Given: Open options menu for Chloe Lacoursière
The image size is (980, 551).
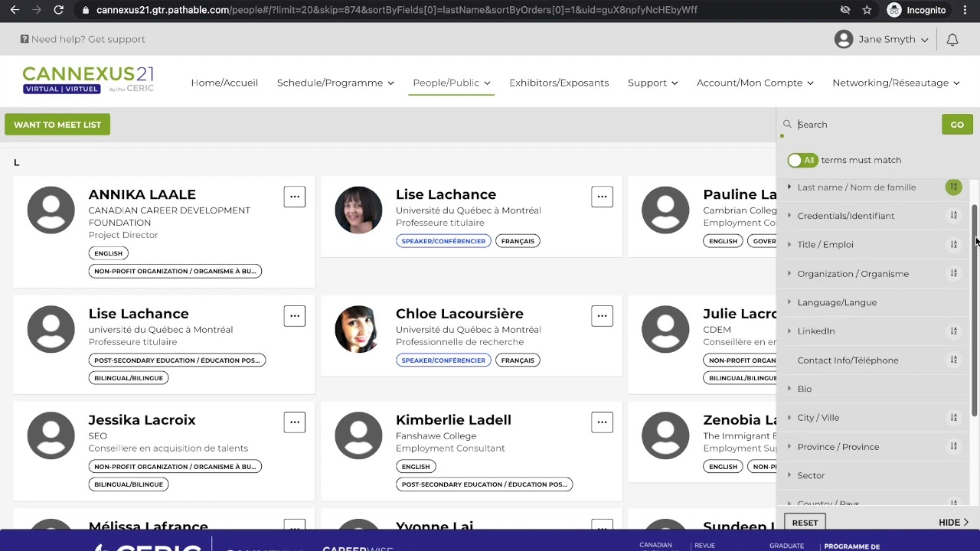Looking at the screenshot, I should (x=602, y=316).
